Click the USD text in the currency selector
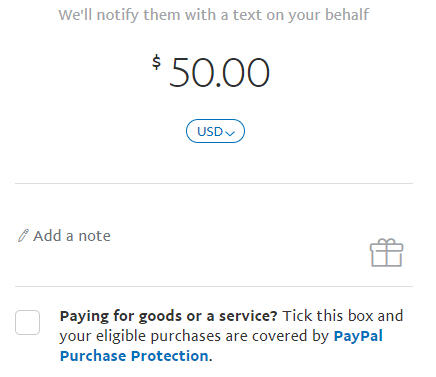The width and height of the screenshot is (436, 377). (210, 132)
